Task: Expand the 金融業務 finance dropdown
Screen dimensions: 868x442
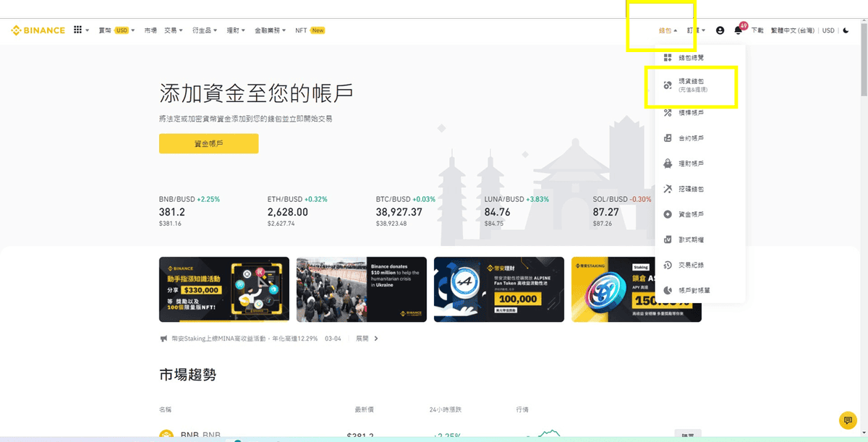Action: tap(271, 30)
